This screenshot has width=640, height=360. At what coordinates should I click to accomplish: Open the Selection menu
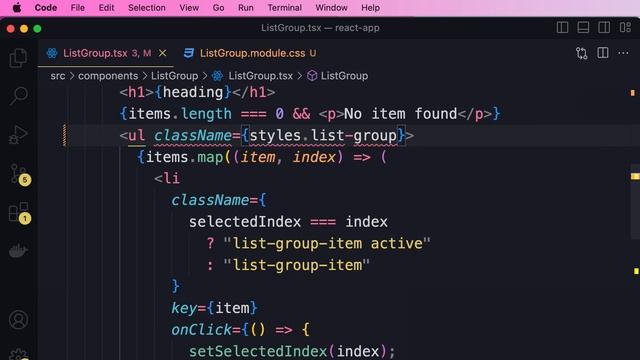[x=147, y=8]
